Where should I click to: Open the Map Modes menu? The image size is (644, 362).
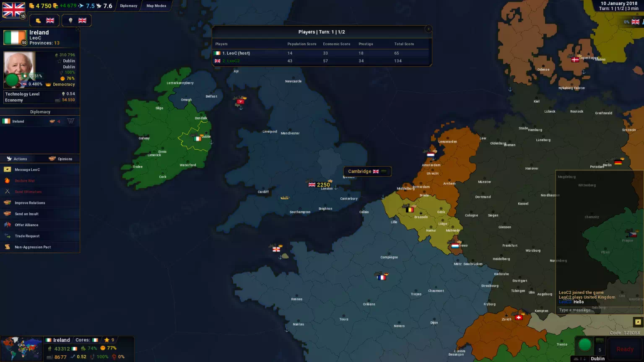click(156, 6)
